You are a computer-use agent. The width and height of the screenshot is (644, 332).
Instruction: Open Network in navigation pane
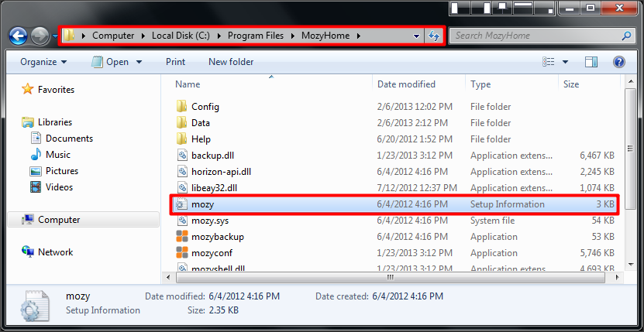[55, 252]
